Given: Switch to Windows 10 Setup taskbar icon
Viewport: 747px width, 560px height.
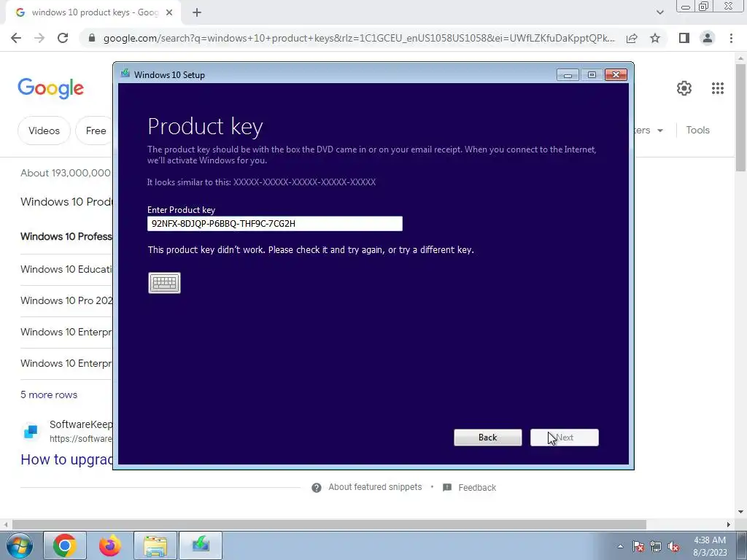Looking at the screenshot, I should tap(201, 545).
